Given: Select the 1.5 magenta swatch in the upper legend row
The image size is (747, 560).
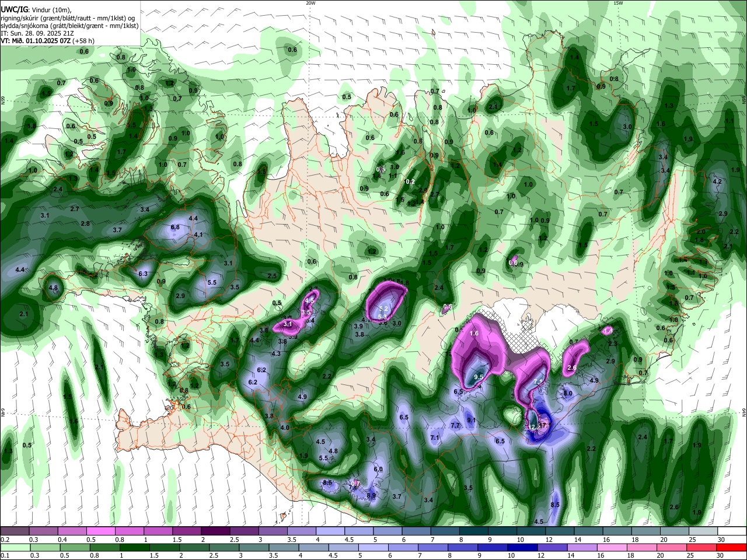Looking at the screenshot, I should click(187, 531).
